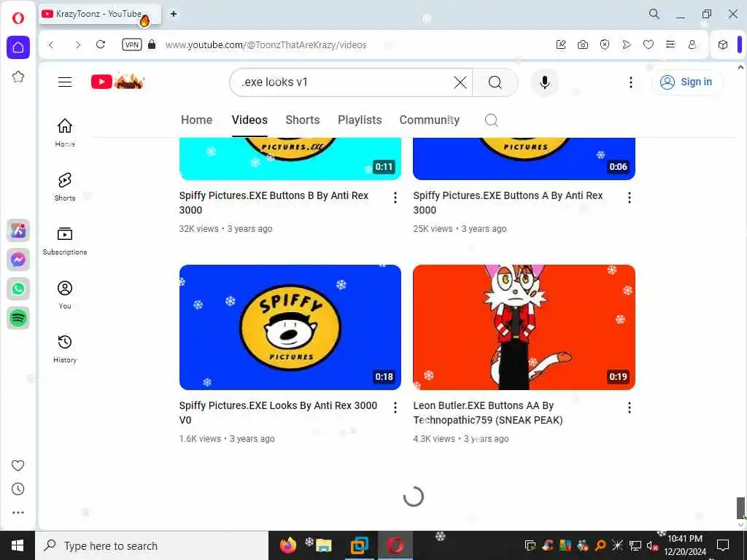Open the Windows Start menu
Viewport: 747px width, 560px height.
click(18, 545)
